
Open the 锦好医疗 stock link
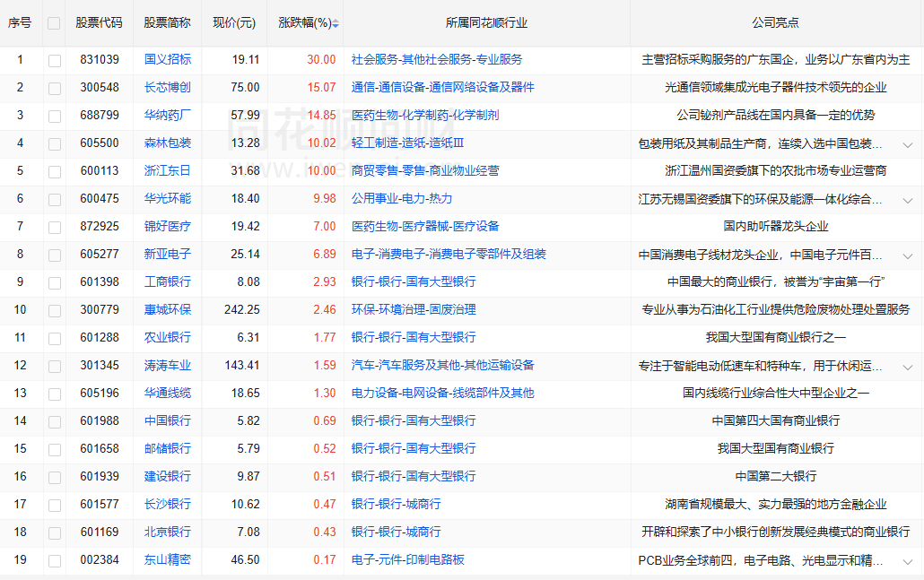point(168,226)
